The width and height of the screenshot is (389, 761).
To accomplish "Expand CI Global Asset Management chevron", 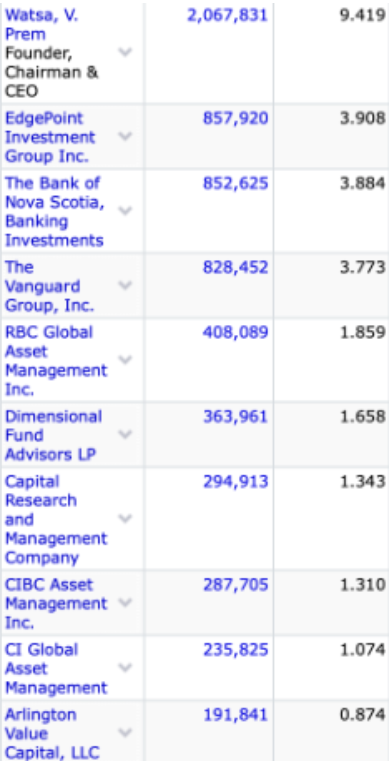I will [125, 668].
